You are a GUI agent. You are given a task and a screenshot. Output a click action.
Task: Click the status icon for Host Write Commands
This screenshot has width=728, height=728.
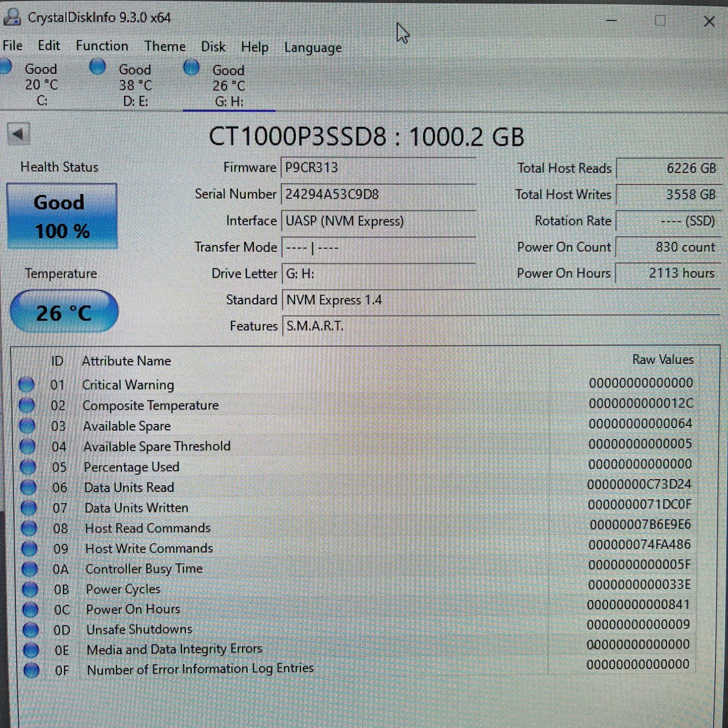pyautogui.click(x=30, y=548)
